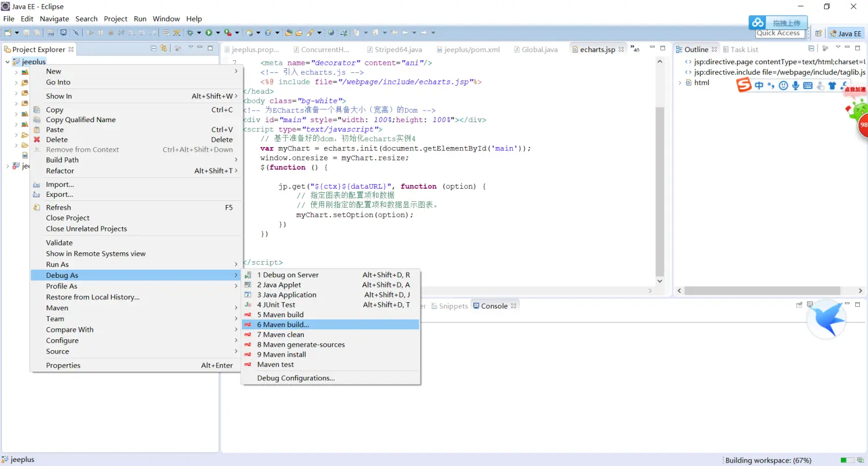Choose Run As in context menu
This screenshot has width=868, height=466.
pos(137,265)
